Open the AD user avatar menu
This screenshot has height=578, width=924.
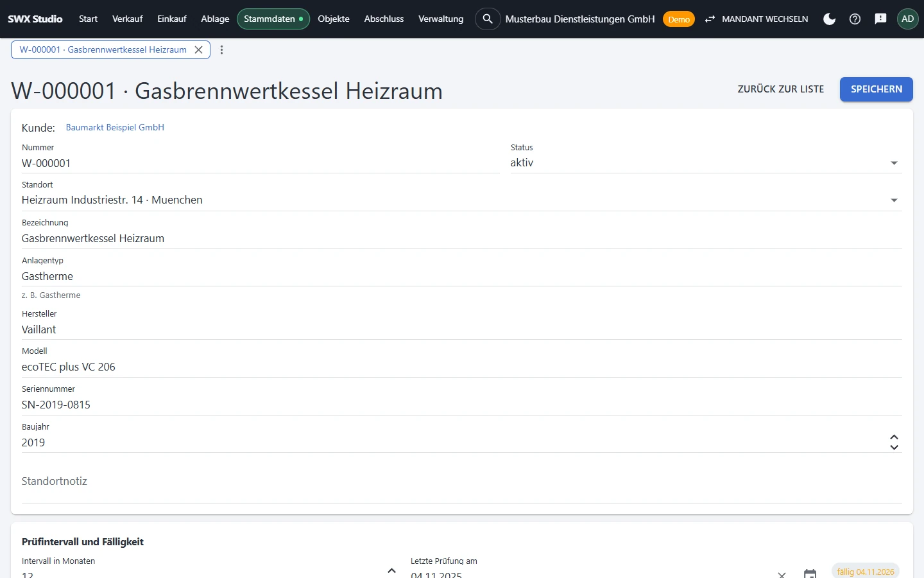click(907, 19)
